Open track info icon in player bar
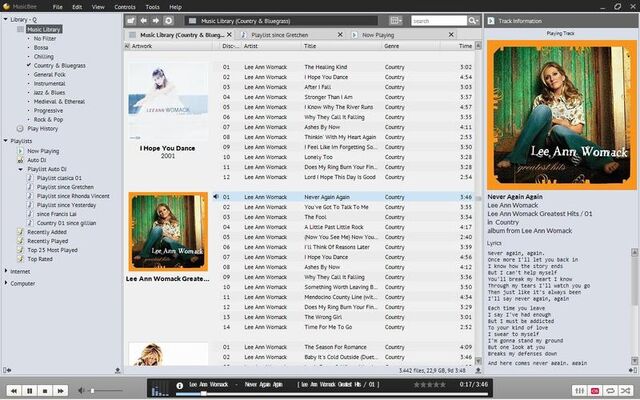The width and height of the screenshot is (640, 400). 180,385
